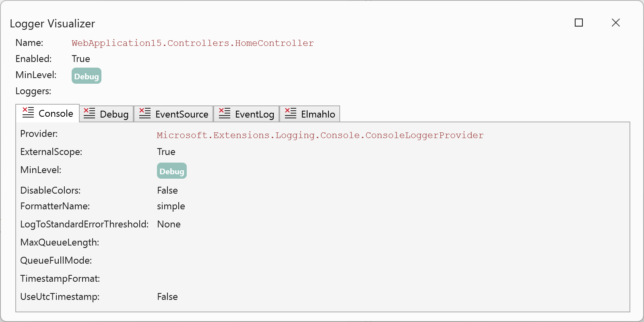Open the ElmahIo logger tab
Viewport: 644px width, 322px height.
[318, 114]
